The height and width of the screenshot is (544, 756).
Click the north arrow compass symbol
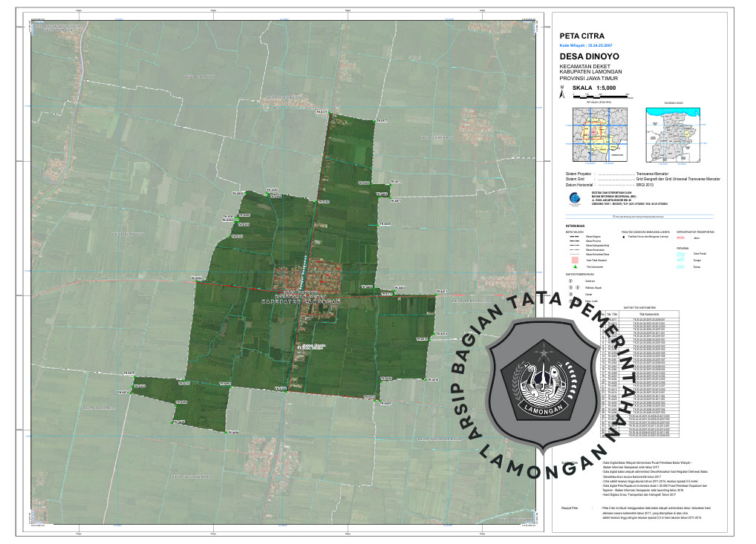click(561, 94)
